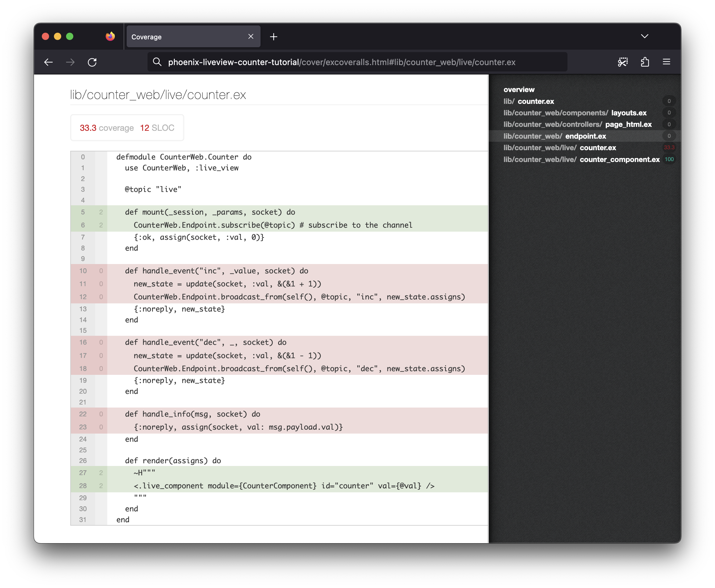
Task: Click the 12 SLOC statistic
Action: coord(157,128)
